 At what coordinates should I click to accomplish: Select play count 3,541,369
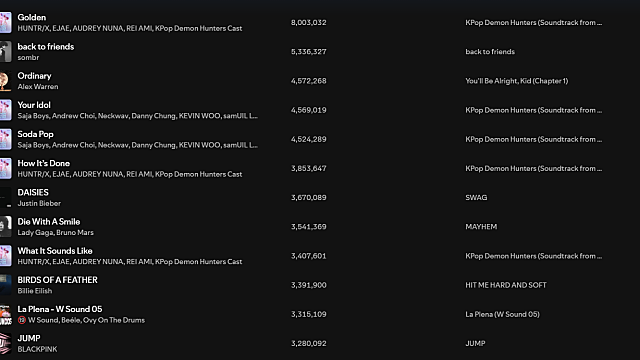[309, 227]
